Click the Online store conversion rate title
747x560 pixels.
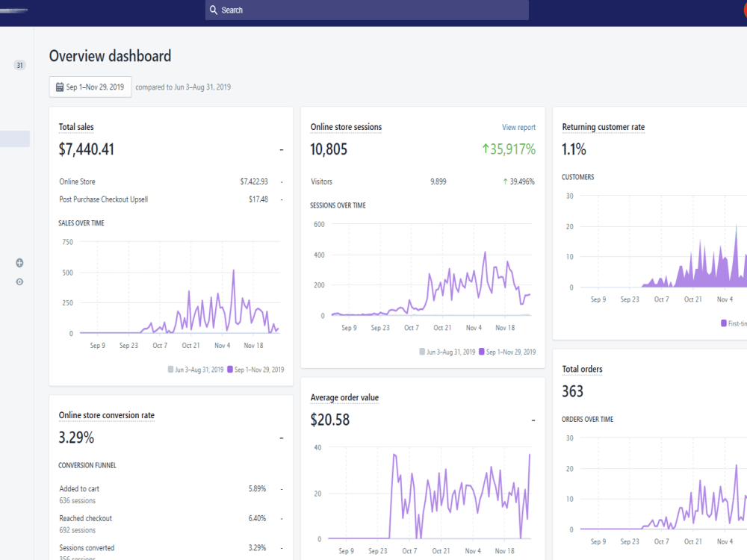107,415
